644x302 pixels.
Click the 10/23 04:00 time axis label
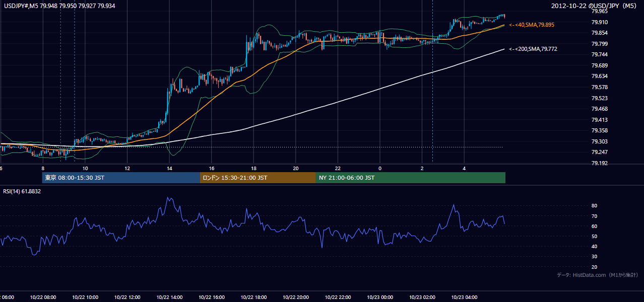tap(464, 297)
